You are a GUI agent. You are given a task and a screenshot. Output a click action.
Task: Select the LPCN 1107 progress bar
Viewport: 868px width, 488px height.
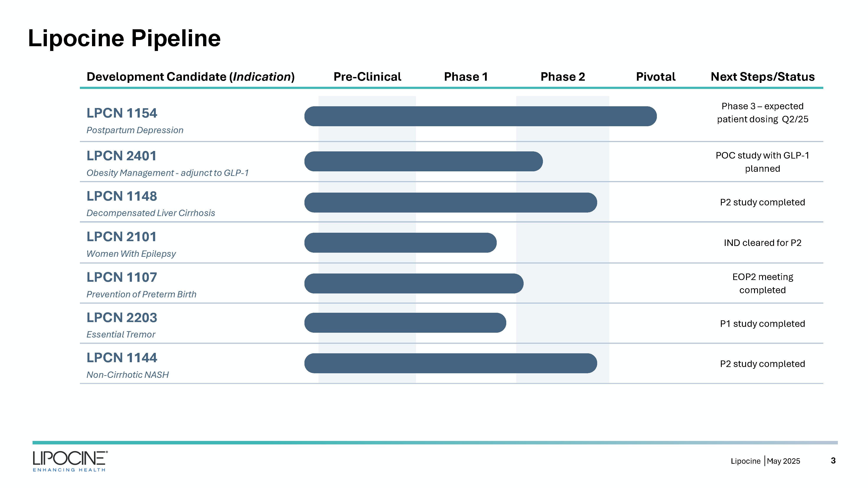point(414,283)
